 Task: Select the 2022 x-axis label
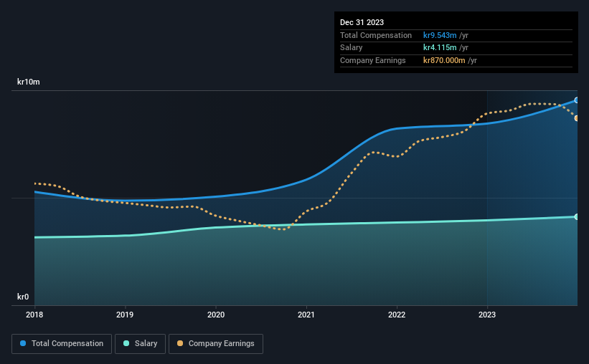click(397, 315)
